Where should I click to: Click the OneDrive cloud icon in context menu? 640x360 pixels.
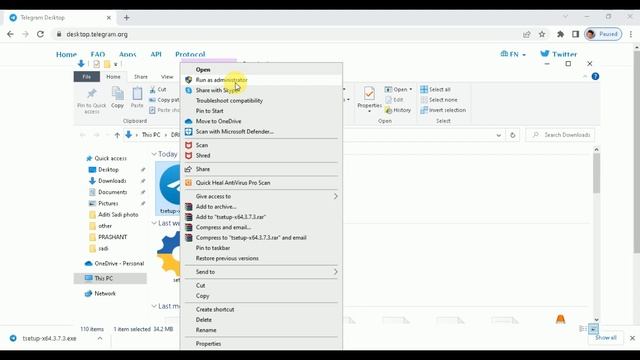(x=188, y=121)
